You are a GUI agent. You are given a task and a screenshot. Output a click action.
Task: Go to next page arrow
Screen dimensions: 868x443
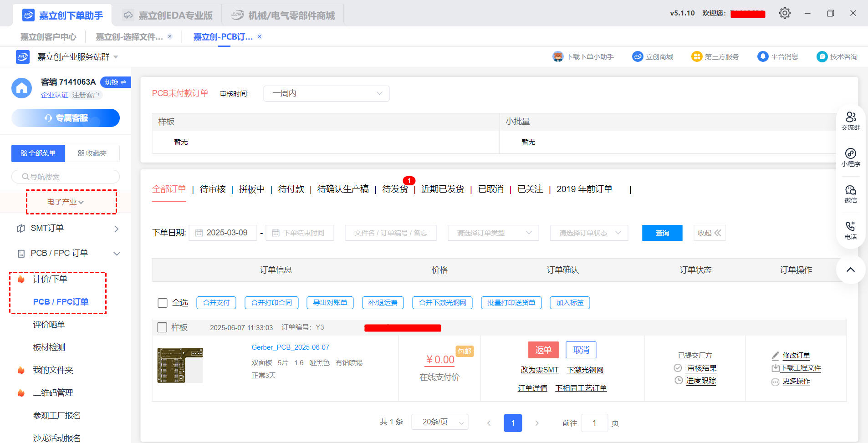point(537,423)
